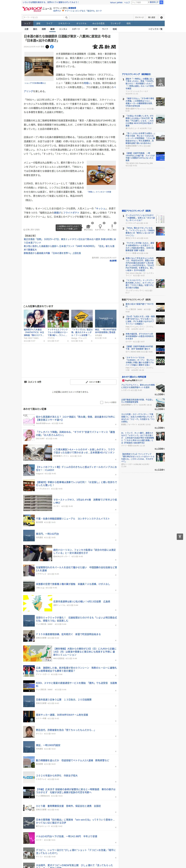Viewport: 186px width, 868px height.
Task: Toggle the コメント非表示 checkbox
Action: [102, 402]
